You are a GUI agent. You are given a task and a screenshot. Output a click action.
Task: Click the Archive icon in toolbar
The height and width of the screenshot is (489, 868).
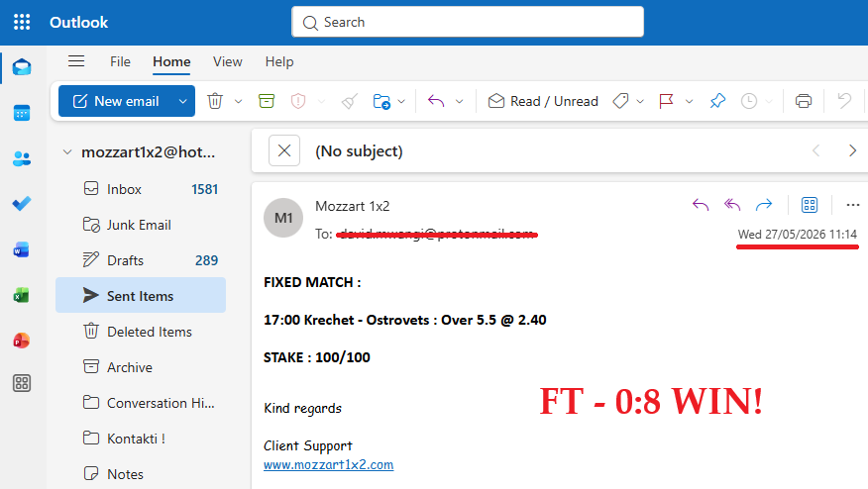[x=267, y=101]
